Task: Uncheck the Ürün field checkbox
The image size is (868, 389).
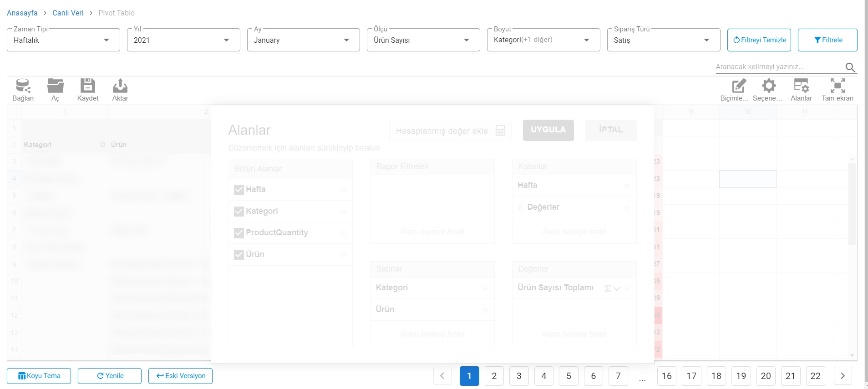Action: click(x=239, y=255)
